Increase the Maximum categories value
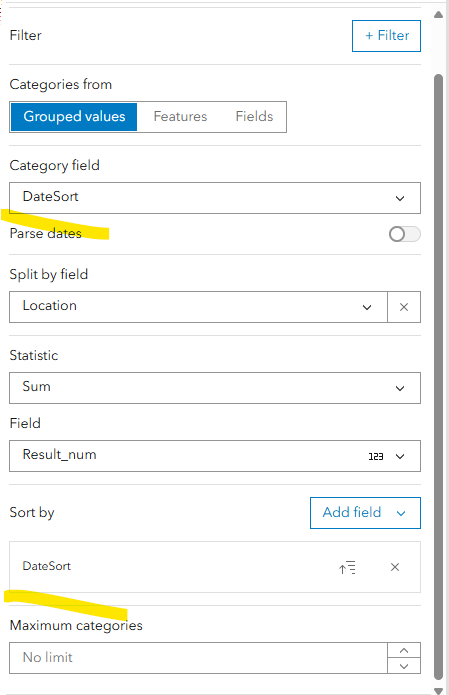Viewport: 449px width, 695px height. pyautogui.click(x=404, y=650)
